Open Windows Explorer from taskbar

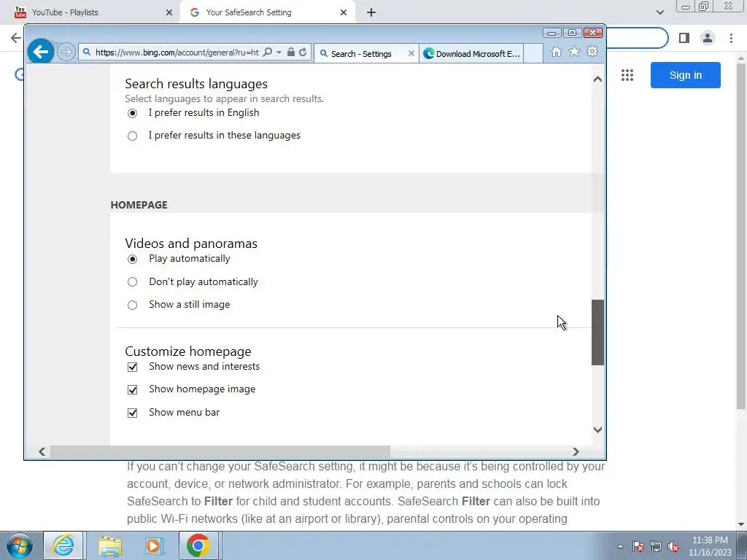(x=110, y=545)
